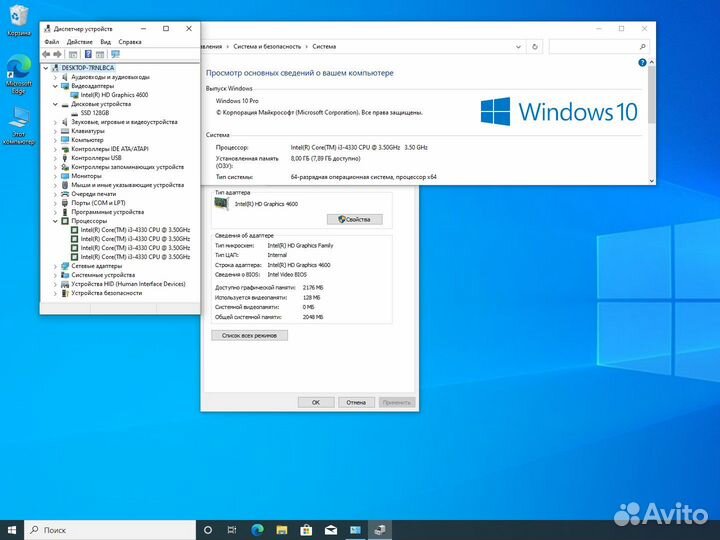Open the Вид menu
Viewport: 720px width, 540px height.
(x=106, y=42)
